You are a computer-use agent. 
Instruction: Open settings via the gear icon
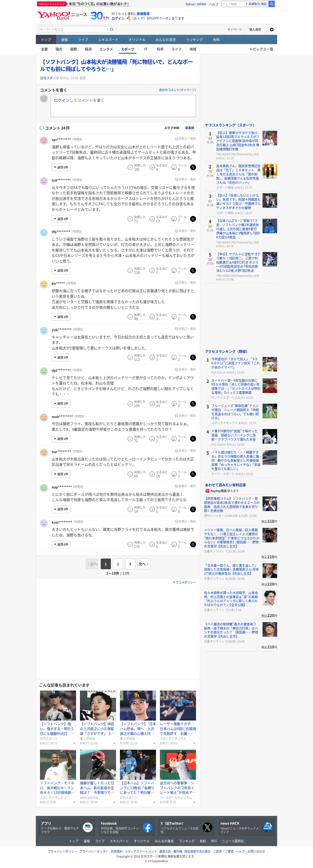coord(272,30)
